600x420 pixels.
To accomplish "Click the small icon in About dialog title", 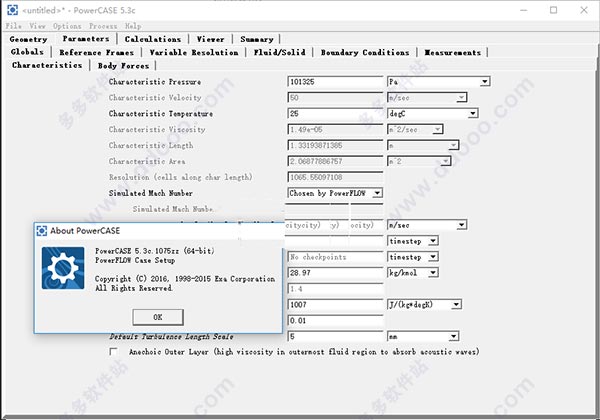I will click(x=41, y=231).
